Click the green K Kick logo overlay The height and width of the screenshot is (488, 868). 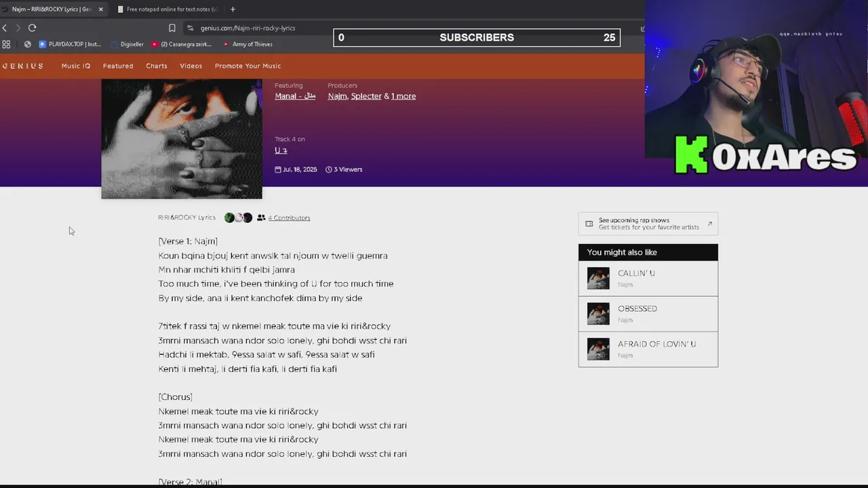point(692,155)
